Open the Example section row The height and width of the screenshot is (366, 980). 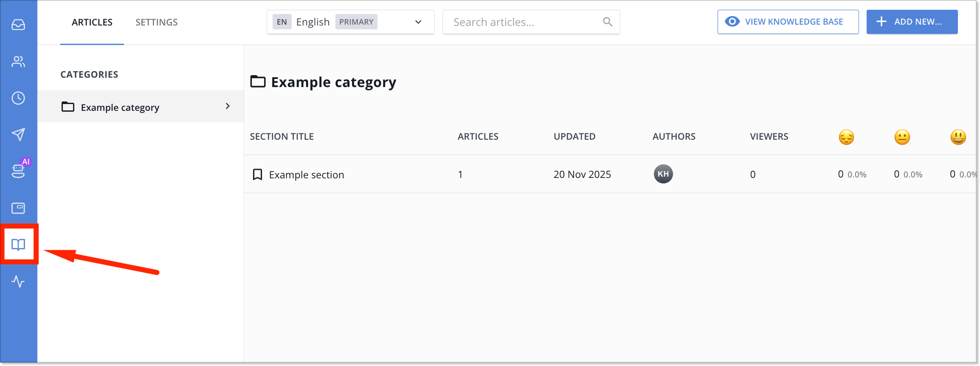point(307,174)
